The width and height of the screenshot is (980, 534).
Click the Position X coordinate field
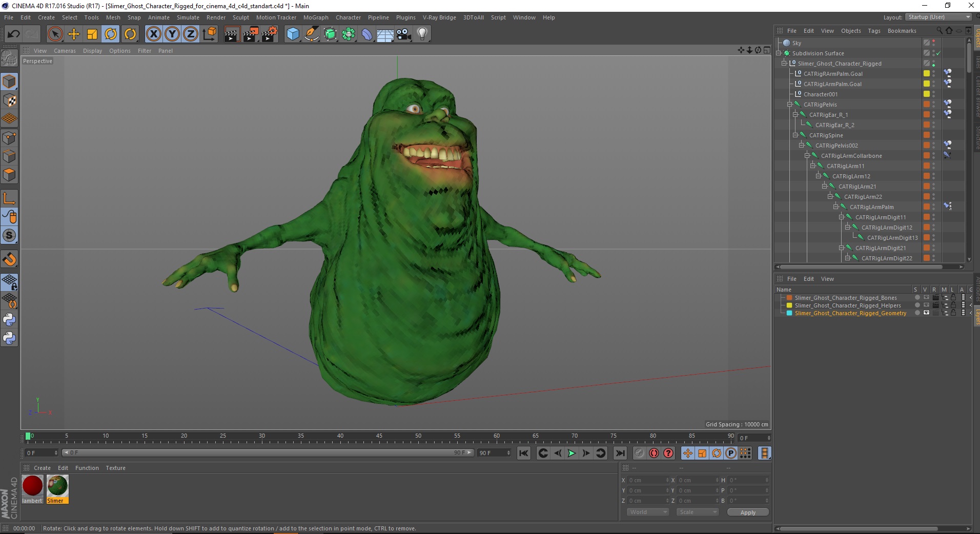pyautogui.click(x=648, y=480)
